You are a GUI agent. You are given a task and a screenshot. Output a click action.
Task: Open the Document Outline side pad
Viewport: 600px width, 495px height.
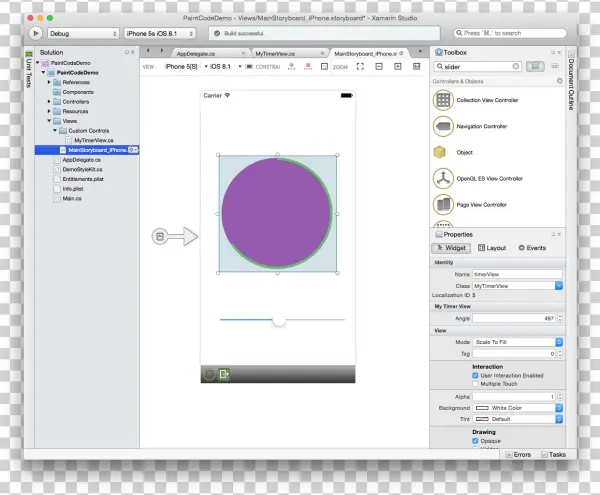(571, 81)
